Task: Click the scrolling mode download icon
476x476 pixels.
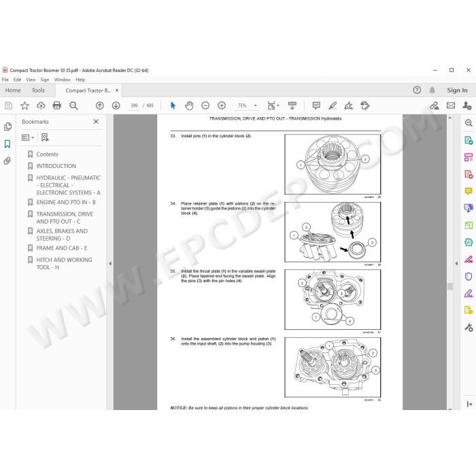Action: click(x=292, y=105)
